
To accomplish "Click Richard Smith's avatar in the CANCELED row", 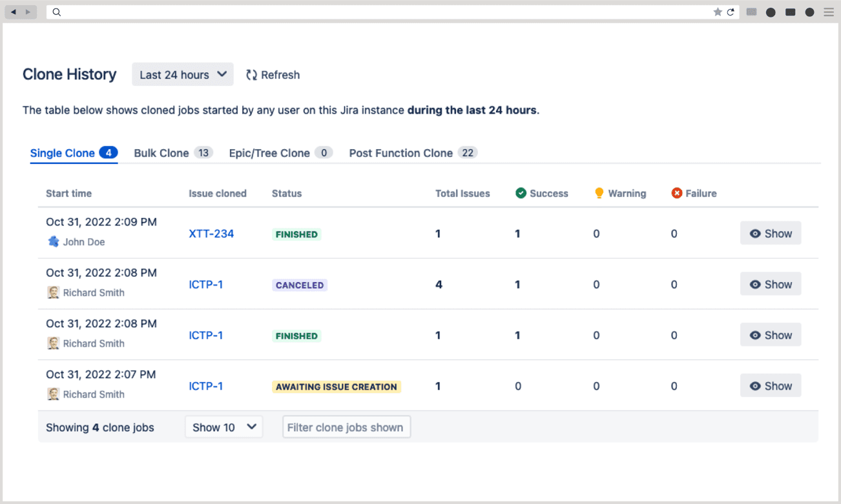I will point(53,292).
